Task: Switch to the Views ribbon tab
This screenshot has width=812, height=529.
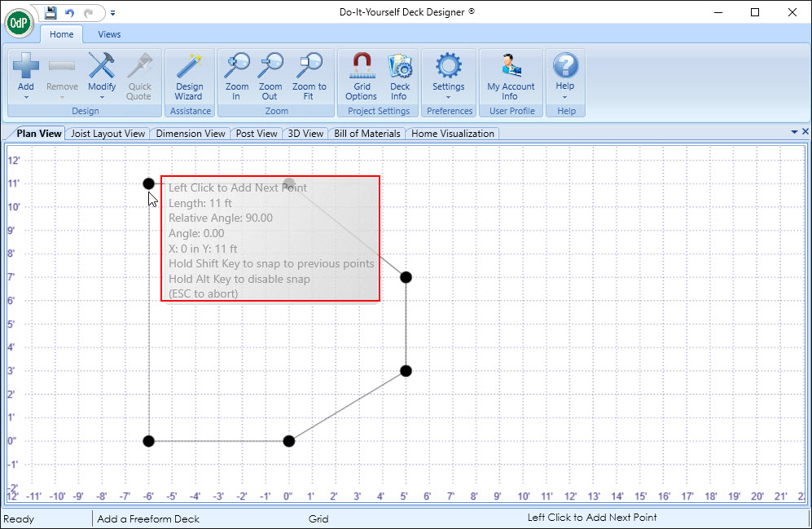Action: (x=109, y=34)
